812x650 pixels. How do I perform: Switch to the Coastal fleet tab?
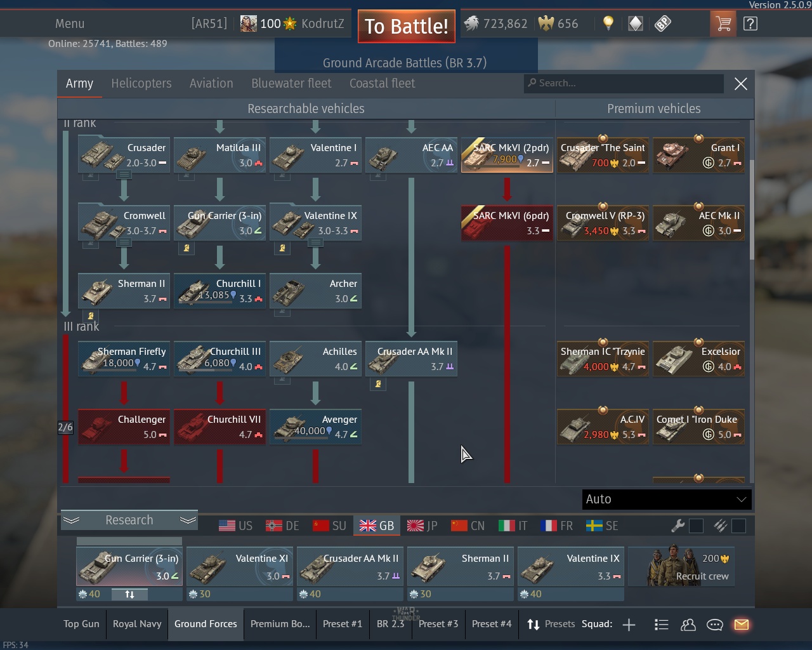click(383, 83)
